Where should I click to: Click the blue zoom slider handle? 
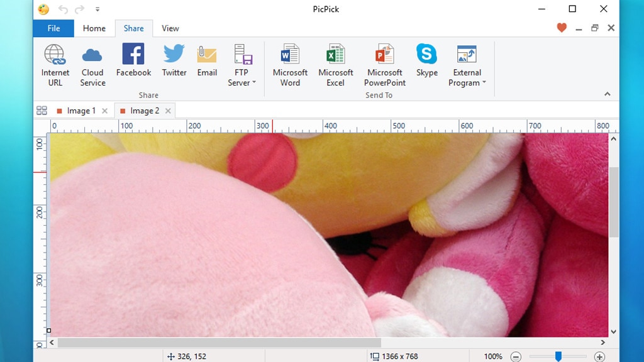(558, 356)
